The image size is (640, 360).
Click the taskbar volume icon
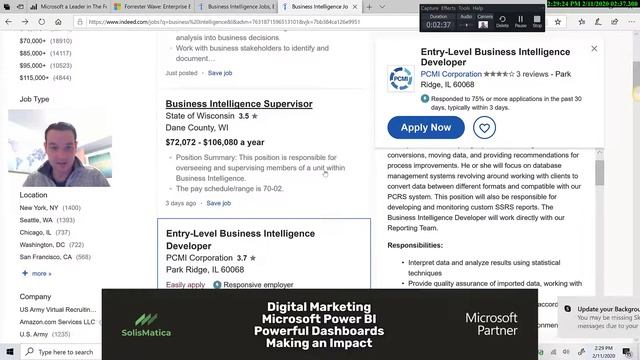(567, 352)
